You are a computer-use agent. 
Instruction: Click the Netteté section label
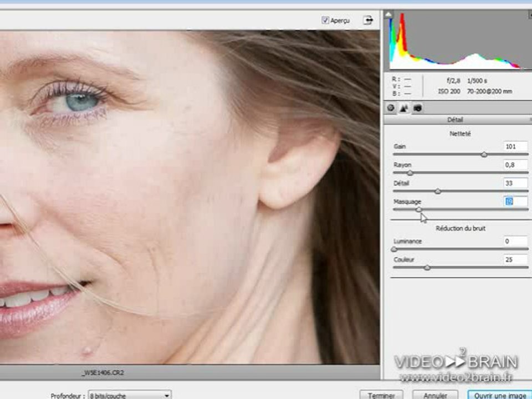460,134
